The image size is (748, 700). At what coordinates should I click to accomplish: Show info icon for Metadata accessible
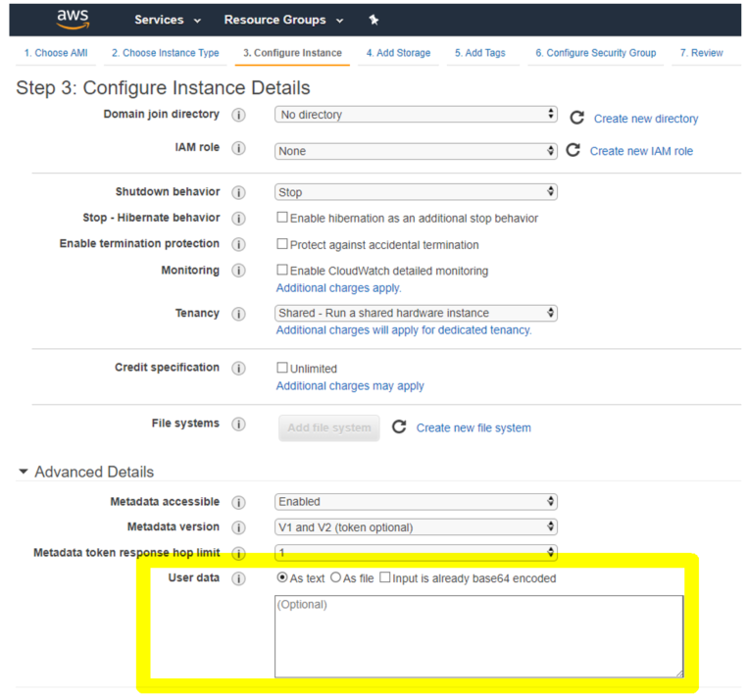[x=238, y=503]
